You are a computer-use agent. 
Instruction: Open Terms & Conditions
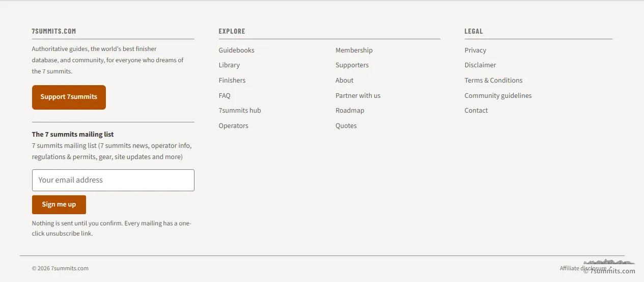[x=494, y=81]
